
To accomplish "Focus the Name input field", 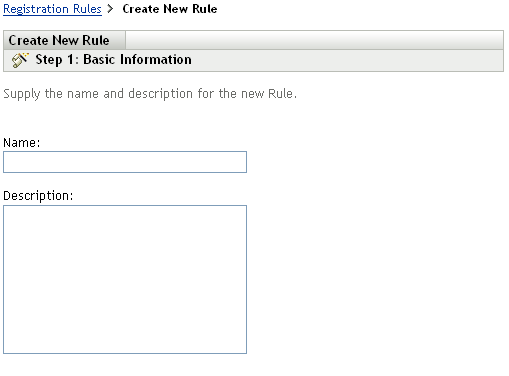I will coord(125,162).
